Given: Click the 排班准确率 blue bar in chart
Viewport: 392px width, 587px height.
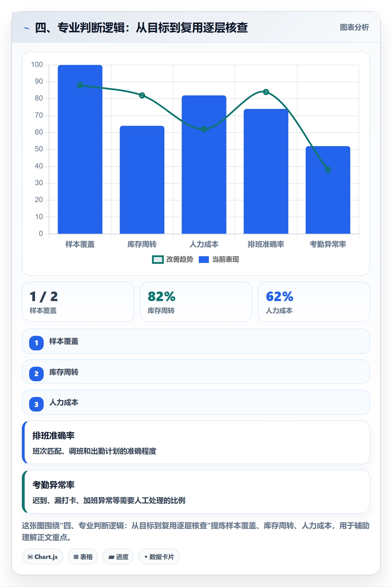Looking at the screenshot, I should [x=266, y=171].
